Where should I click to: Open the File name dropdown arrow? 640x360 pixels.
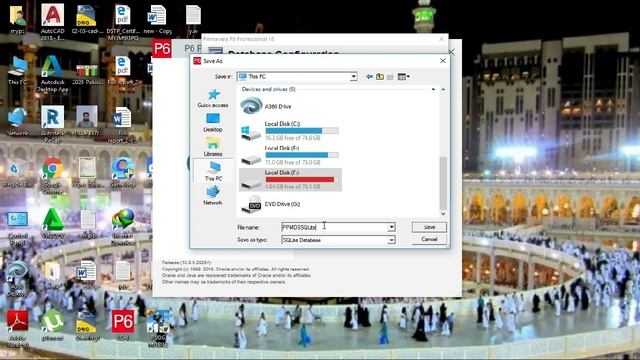[391, 227]
